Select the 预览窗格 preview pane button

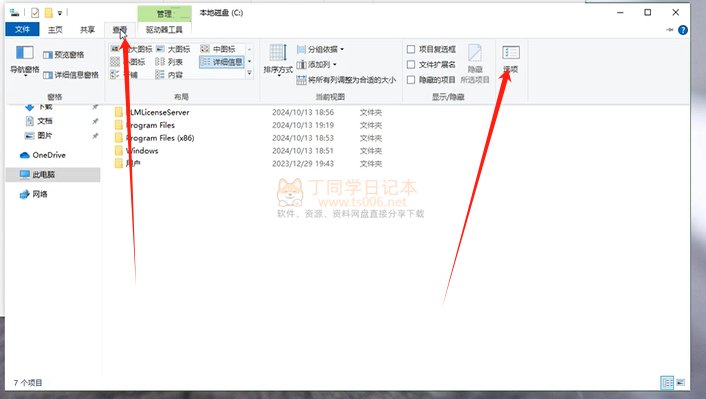63,55
